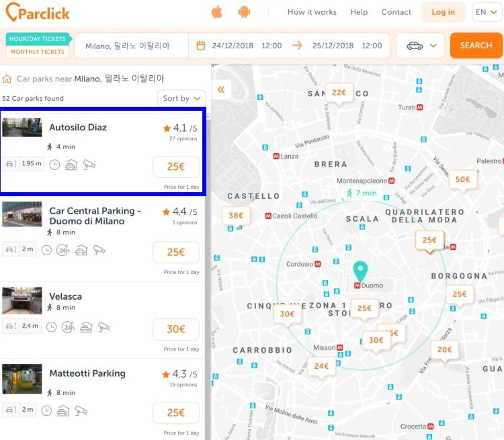Click the 22€ map price marker

click(x=339, y=94)
